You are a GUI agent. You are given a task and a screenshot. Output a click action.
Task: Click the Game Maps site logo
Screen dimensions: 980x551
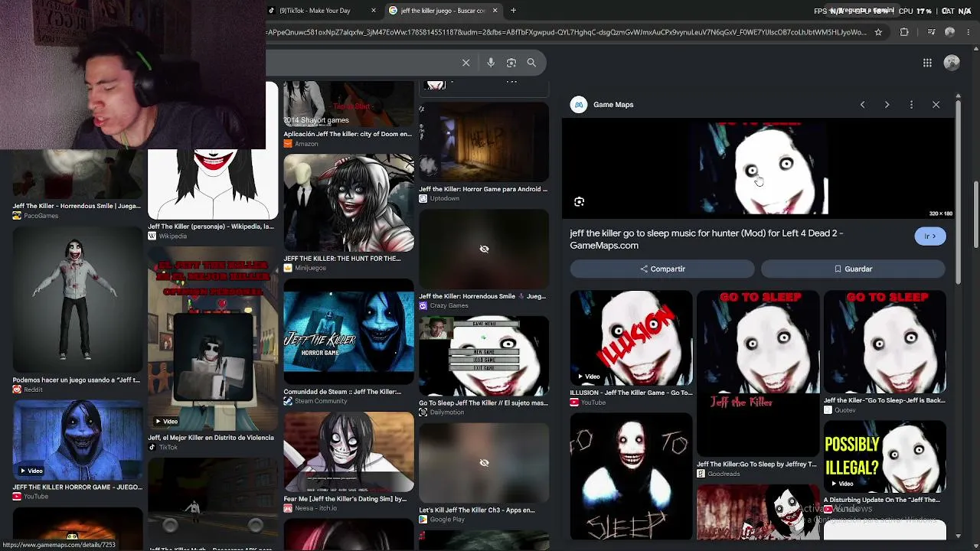coord(579,105)
